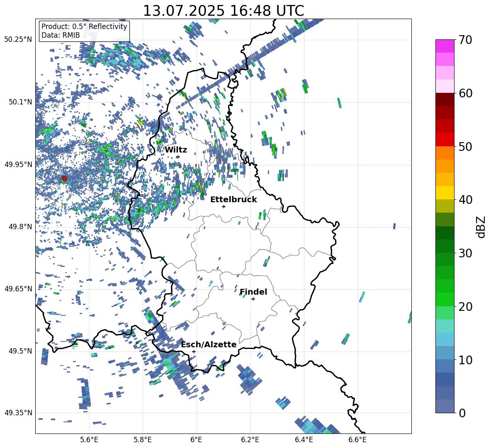Click the 6°E longitude label
This screenshot has height=448, width=491.
[x=196, y=440]
